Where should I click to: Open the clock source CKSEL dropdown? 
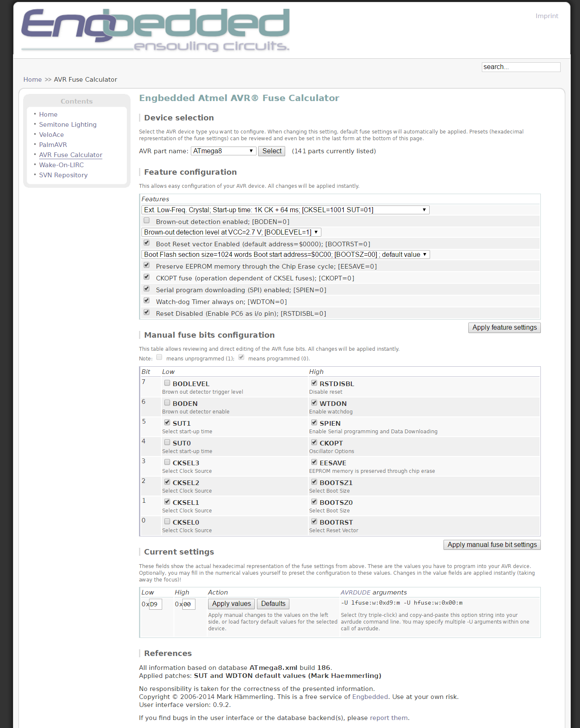pyautogui.click(x=286, y=210)
